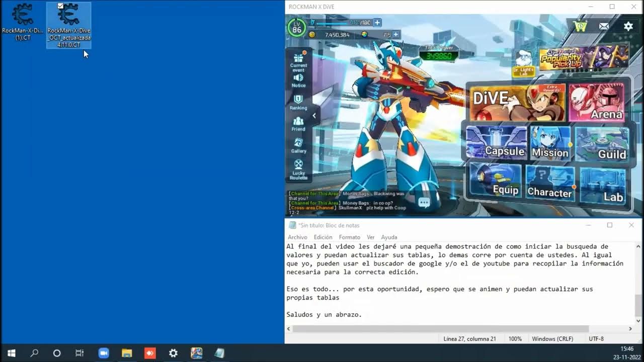The height and width of the screenshot is (362, 644).
Task: Open the Lucky Roulette icon
Action: (x=298, y=170)
